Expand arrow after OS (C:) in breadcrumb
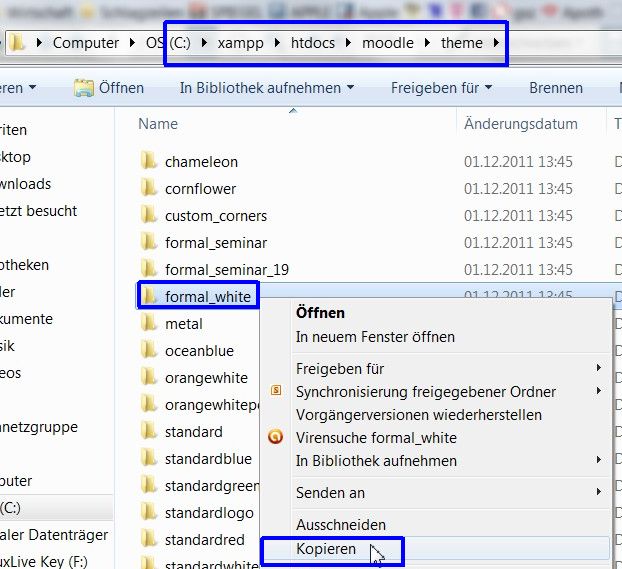The height and width of the screenshot is (569, 622). pos(204,42)
